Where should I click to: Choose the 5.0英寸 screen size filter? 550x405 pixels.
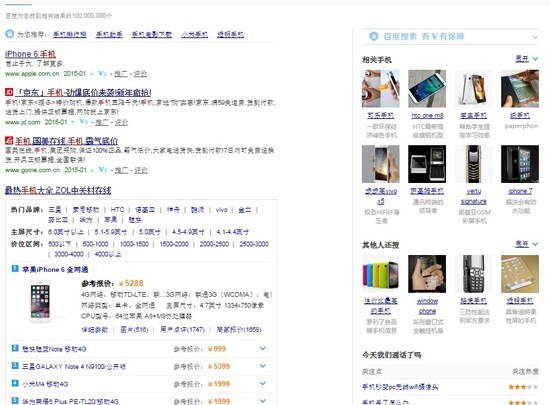coord(149,232)
